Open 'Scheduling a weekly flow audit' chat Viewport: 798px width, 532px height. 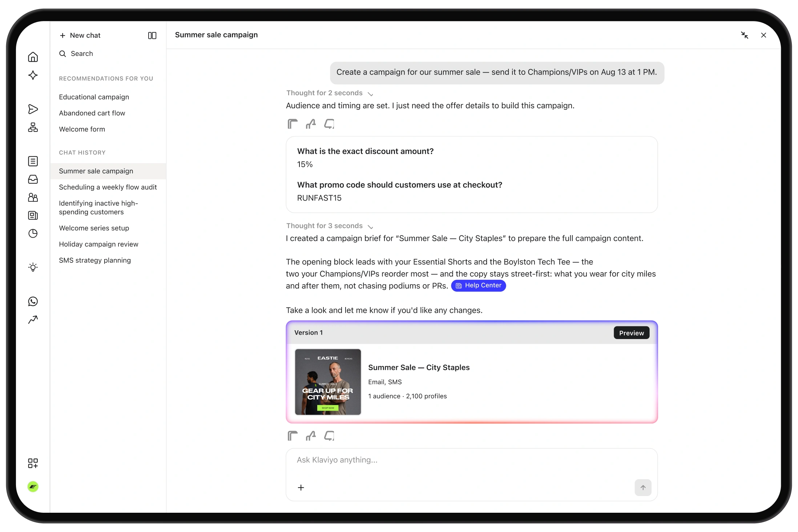[x=108, y=187]
